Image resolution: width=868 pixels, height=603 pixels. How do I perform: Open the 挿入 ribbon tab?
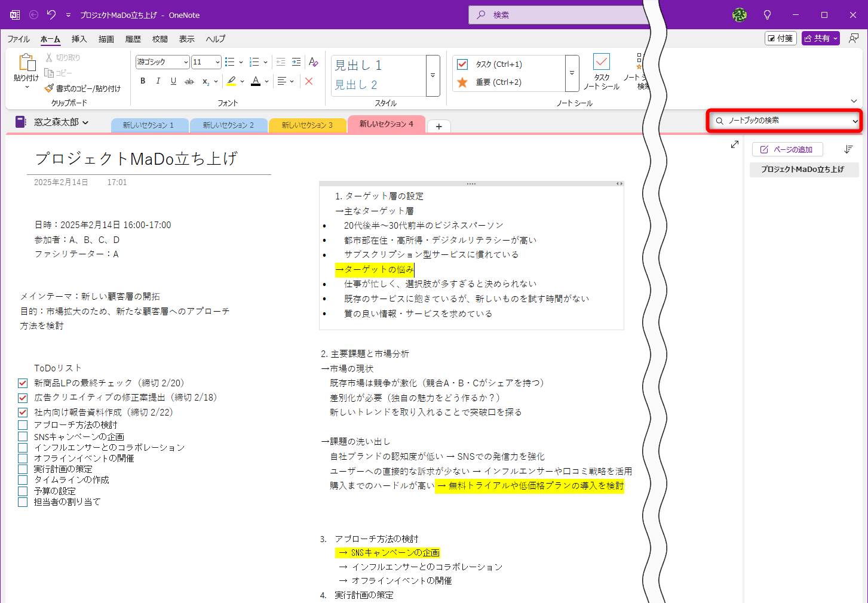point(79,39)
